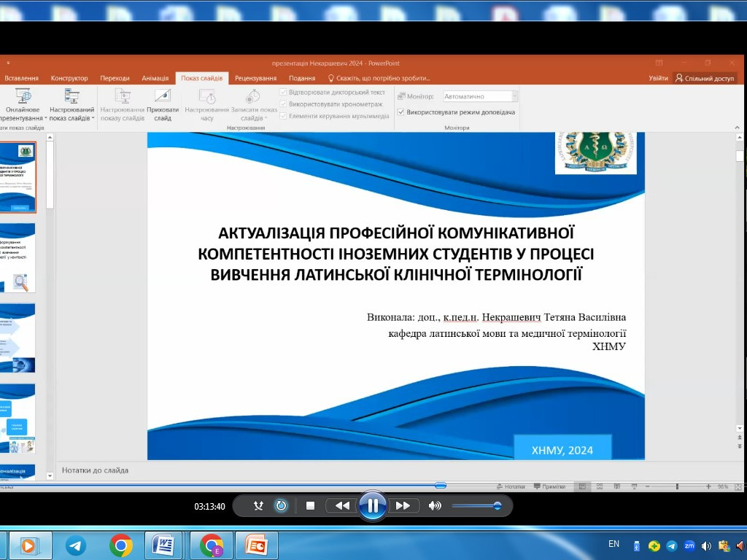Start the slide show from the status bar icon

634,486
